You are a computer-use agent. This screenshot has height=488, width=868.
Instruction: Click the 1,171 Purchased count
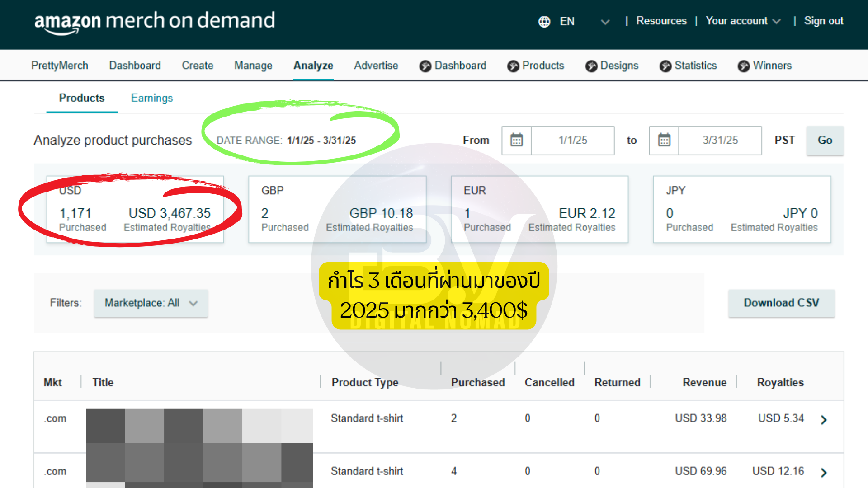(x=75, y=213)
